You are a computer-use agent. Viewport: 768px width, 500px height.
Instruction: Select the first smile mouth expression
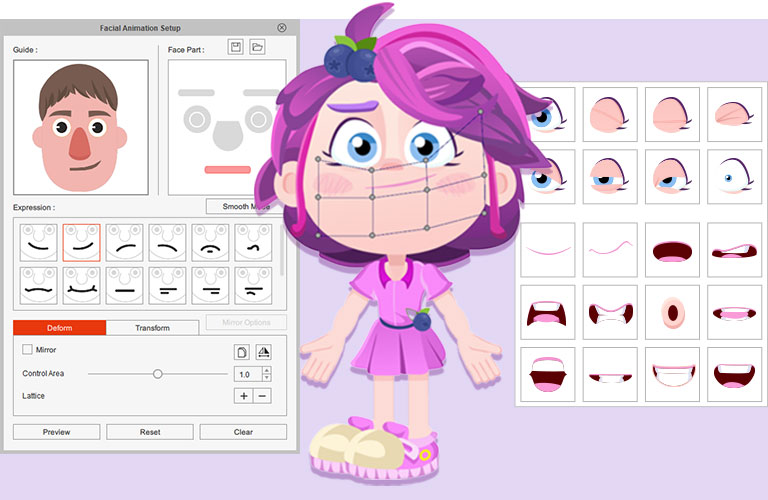[38, 242]
